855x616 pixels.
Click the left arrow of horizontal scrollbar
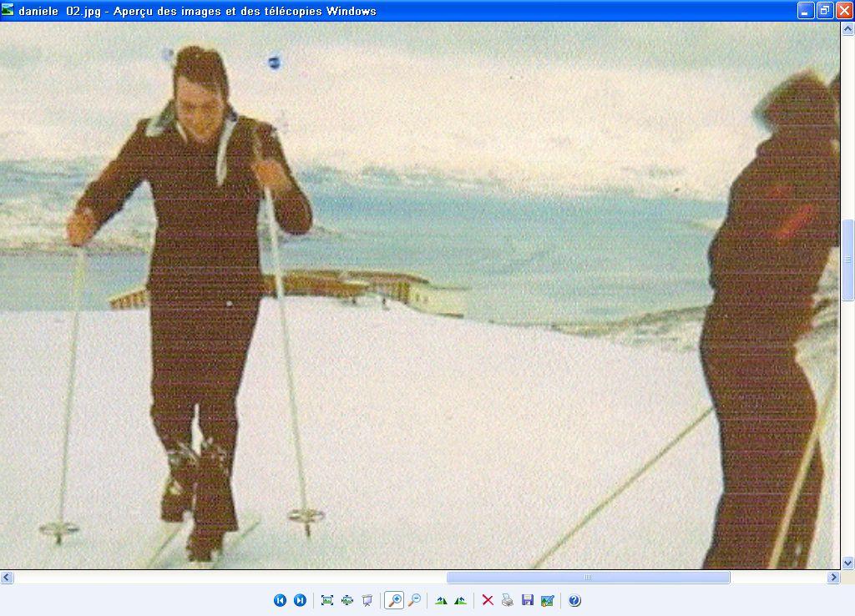(x=7, y=577)
